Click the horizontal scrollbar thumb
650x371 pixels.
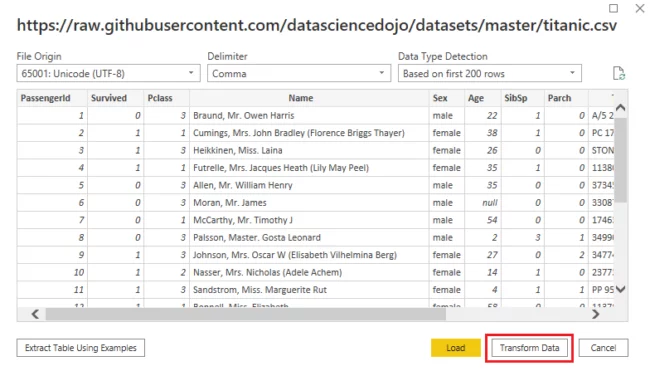[x=246, y=314]
